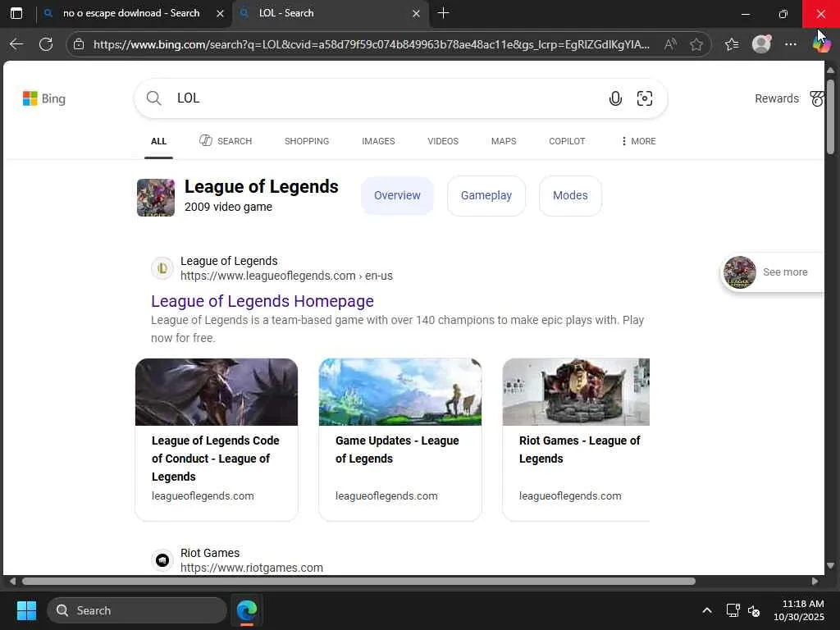The image size is (840, 630).
Task: Open Code of Conduct card image
Action: tap(217, 392)
